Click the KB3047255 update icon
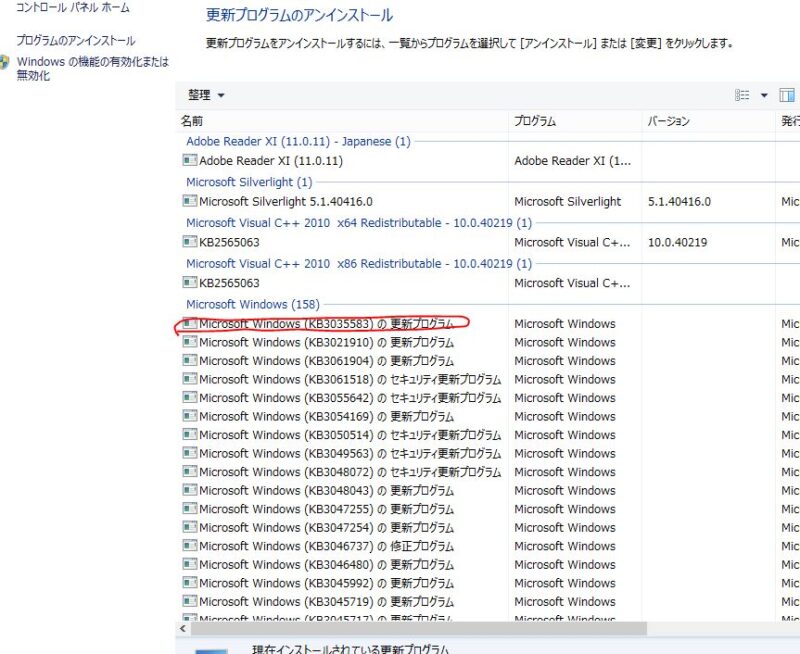Screen dimensions: 800x654 pos(190,508)
